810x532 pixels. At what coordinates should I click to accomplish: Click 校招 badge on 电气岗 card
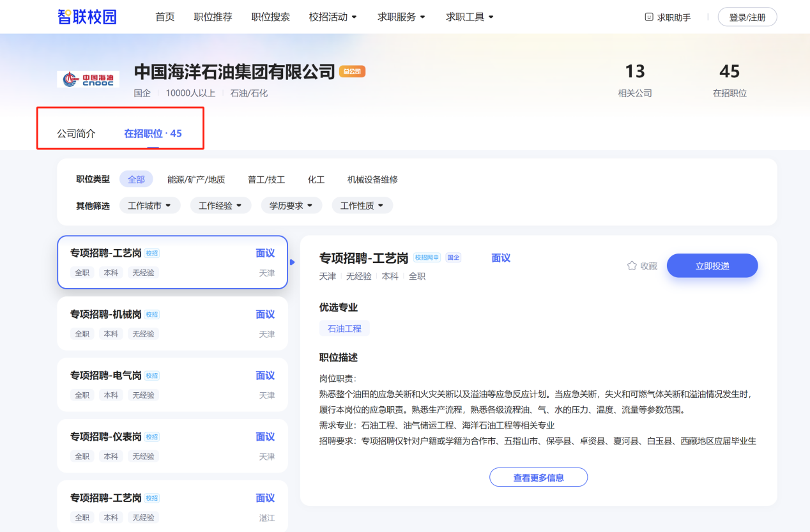[152, 376]
